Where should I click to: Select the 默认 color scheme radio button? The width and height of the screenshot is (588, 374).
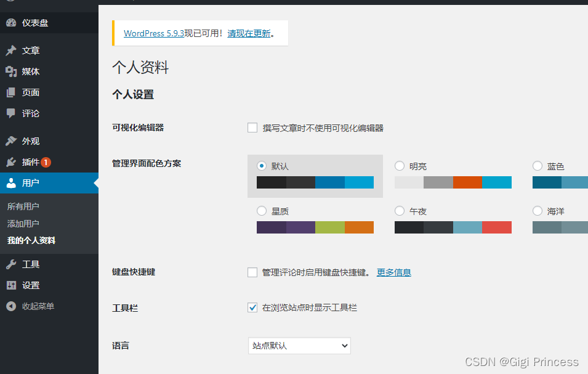tap(262, 166)
